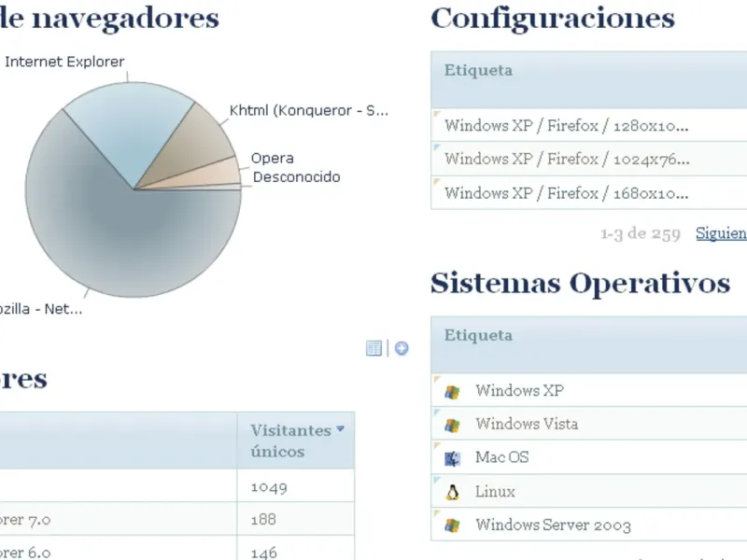Sort by Visitantes únicos arrow
The height and width of the screenshot is (560, 747).
(340, 429)
